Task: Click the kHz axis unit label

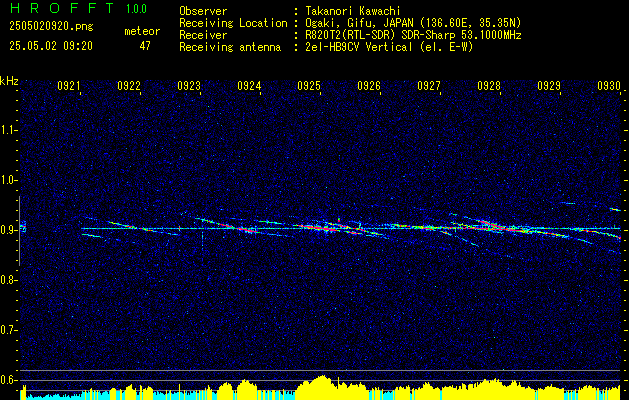Action: click(x=9, y=81)
